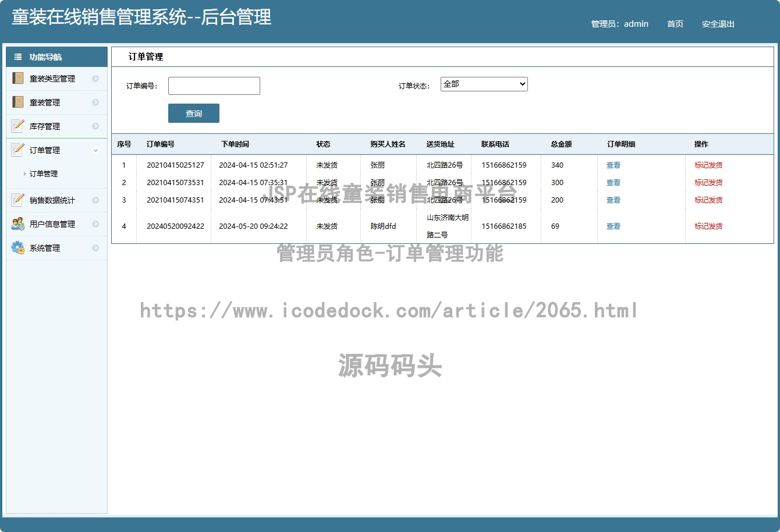Image resolution: width=780 pixels, height=532 pixels.
Task: Collapse the 订单管理 menu chevron
Action: coord(95,150)
